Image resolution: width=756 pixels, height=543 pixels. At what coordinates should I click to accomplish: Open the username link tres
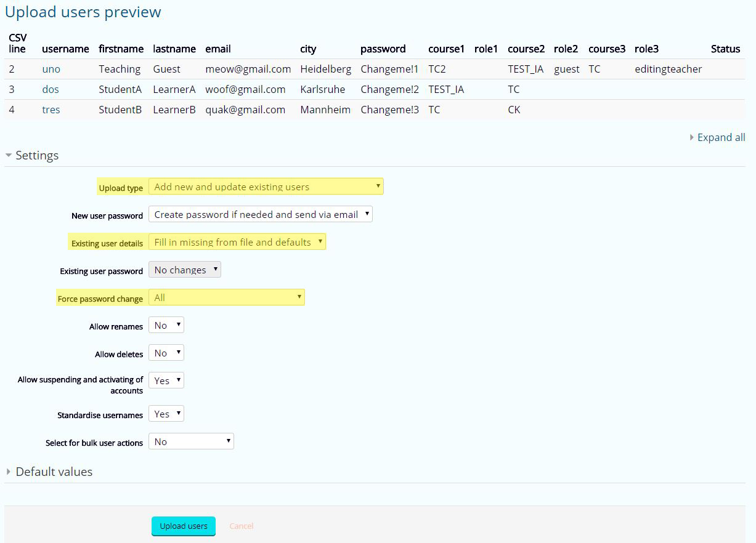pyautogui.click(x=51, y=110)
